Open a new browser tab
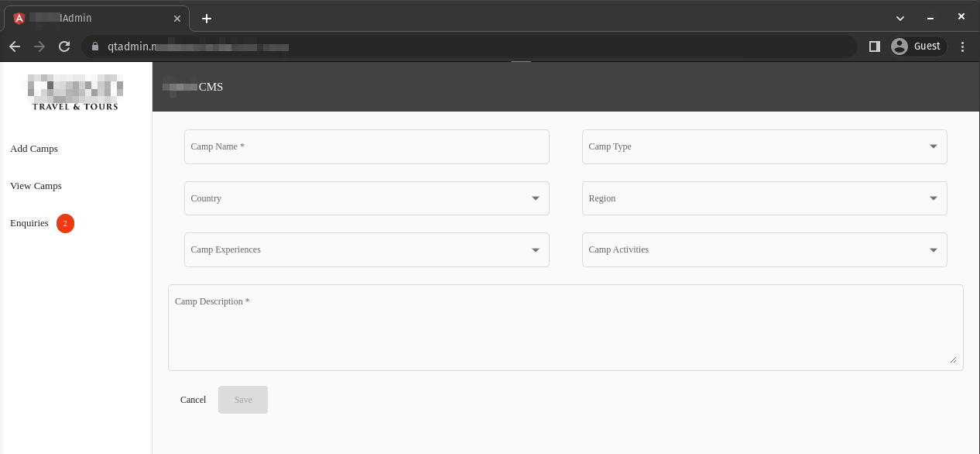 tap(207, 19)
